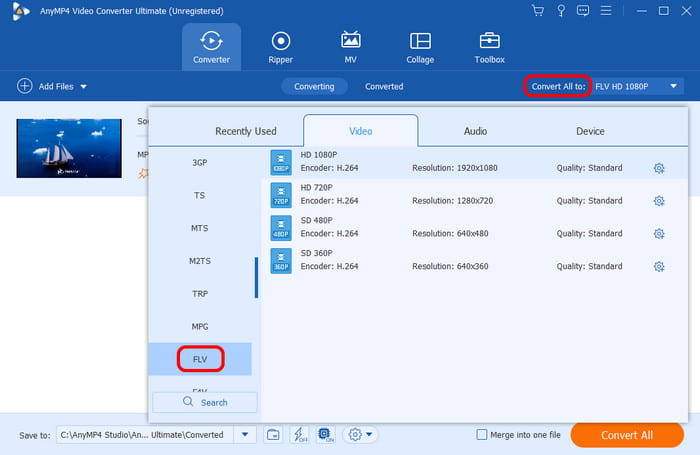Open the Toolbox module
This screenshot has height=455, width=700.
click(490, 47)
